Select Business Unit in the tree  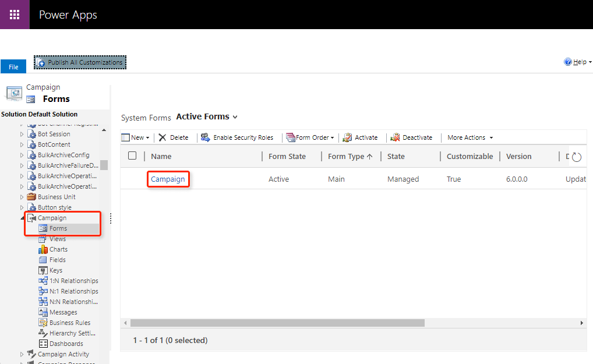coord(57,197)
